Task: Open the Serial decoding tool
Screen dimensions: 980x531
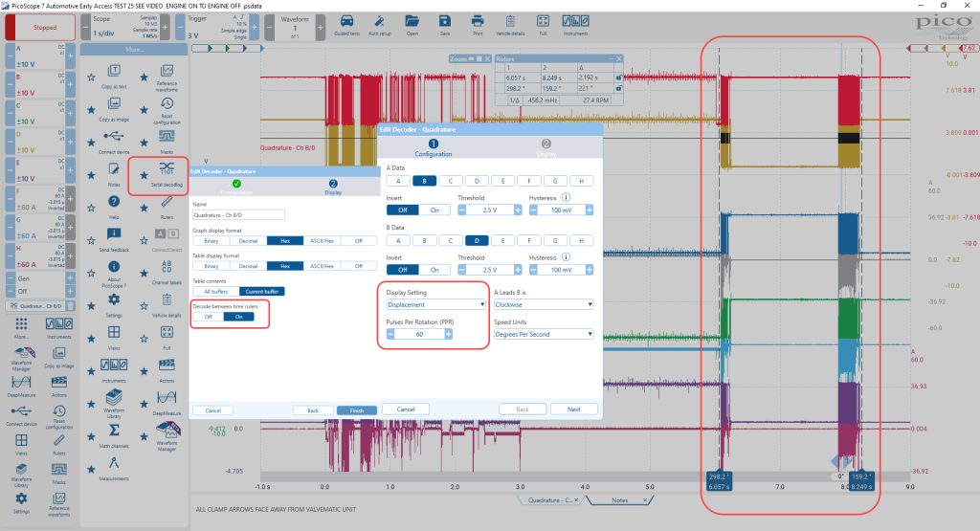Action: coord(167,175)
